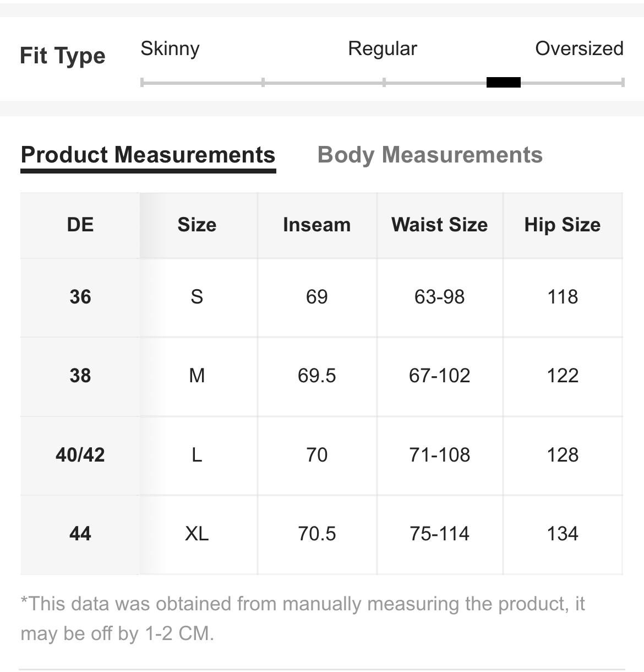
Task: Click the Regular fit label
Action: [383, 48]
